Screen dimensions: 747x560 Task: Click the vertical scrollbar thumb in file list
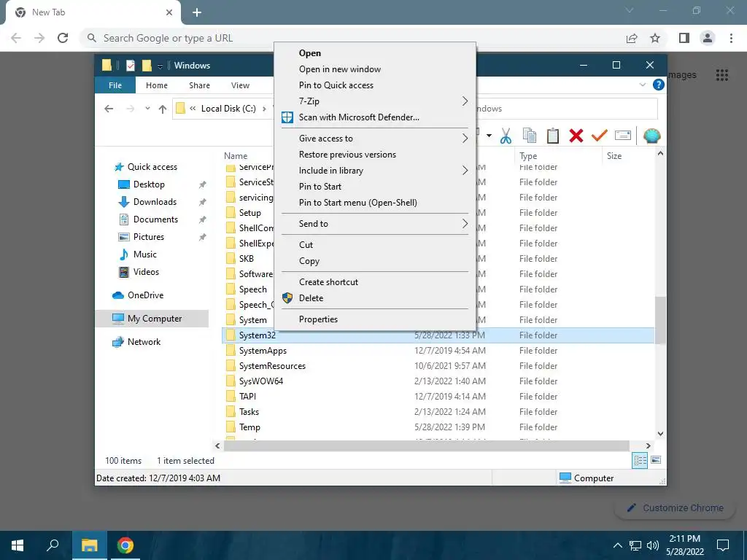(660, 320)
